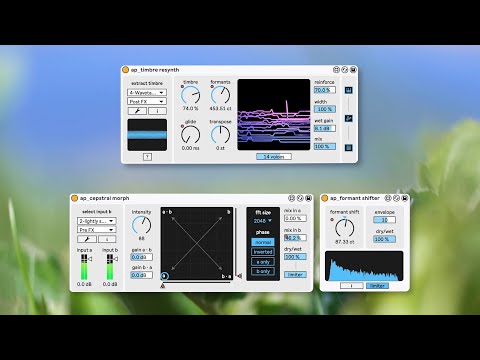Click the intensity knob in cepstral morph

click(x=141, y=225)
